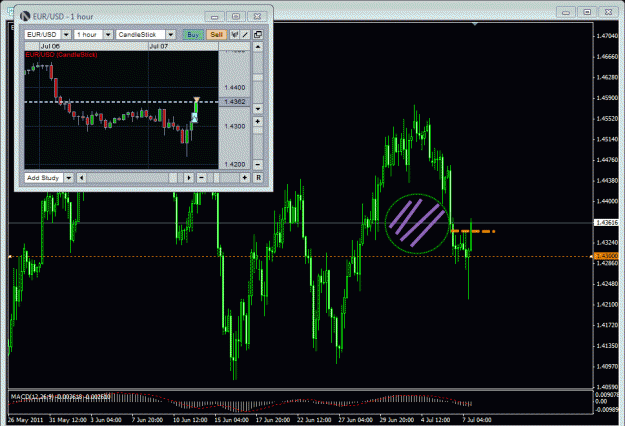Click the horizontal scroll left arrow
Screen dimensions: 625x426
point(81,178)
